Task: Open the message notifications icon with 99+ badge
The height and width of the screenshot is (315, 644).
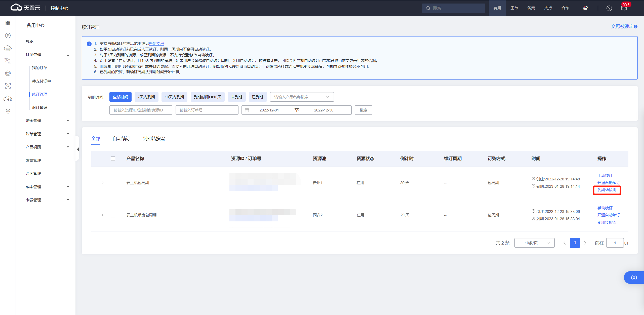Action: click(x=624, y=8)
